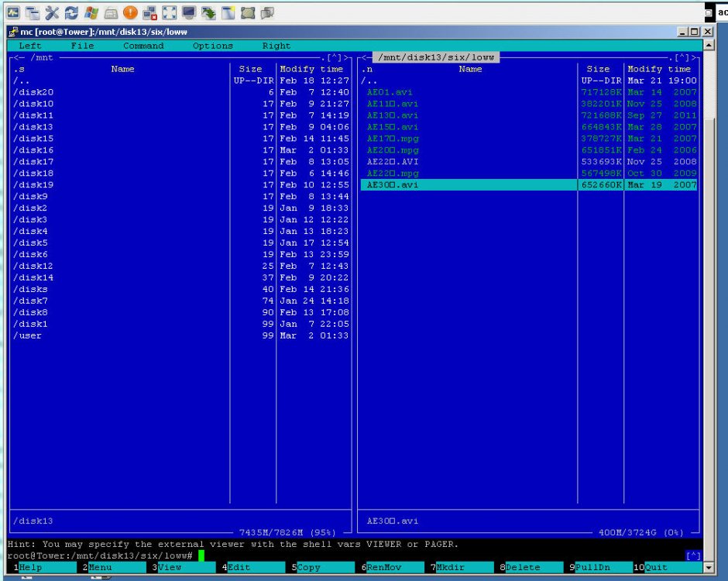Image resolution: width=728 pixels, height=581 pixels.
Task: Click the terminal window scroll up arrow
Action: (709, 45)
